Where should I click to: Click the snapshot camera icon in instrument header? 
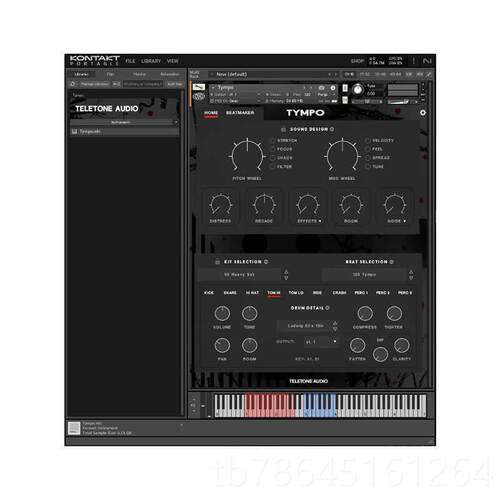coord(322,88)
